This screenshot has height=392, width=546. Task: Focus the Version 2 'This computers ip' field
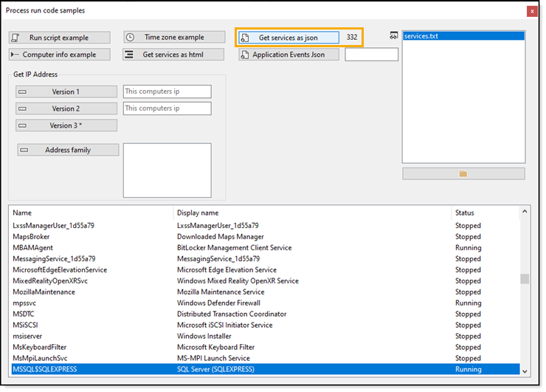167,109
